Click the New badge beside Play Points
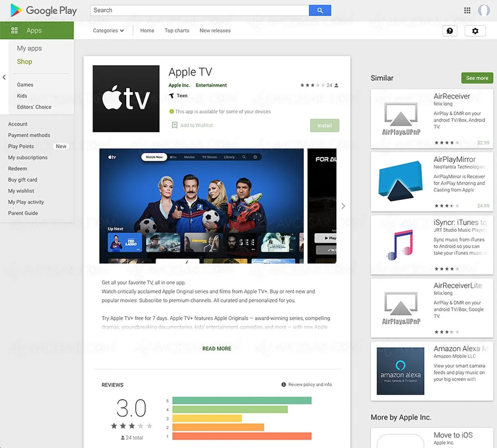The image size is (497, 448). [x=61, y=146]
